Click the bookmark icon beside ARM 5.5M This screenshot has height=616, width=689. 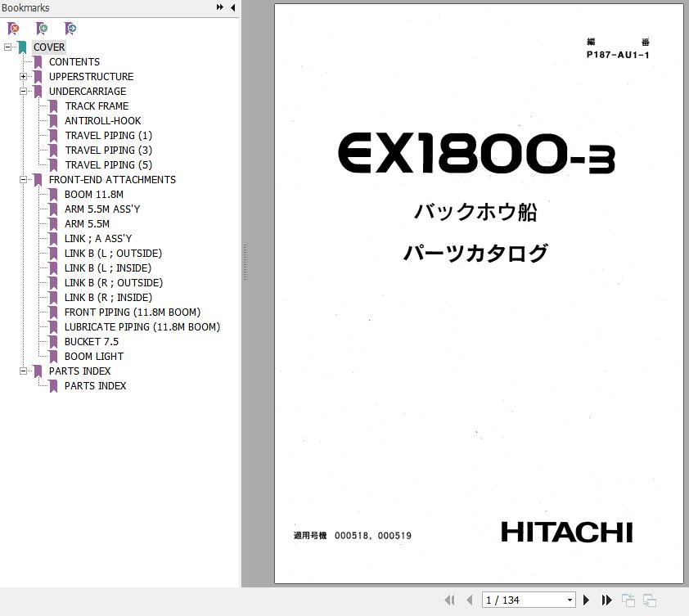pyautogui.click(x=54, y=224)
